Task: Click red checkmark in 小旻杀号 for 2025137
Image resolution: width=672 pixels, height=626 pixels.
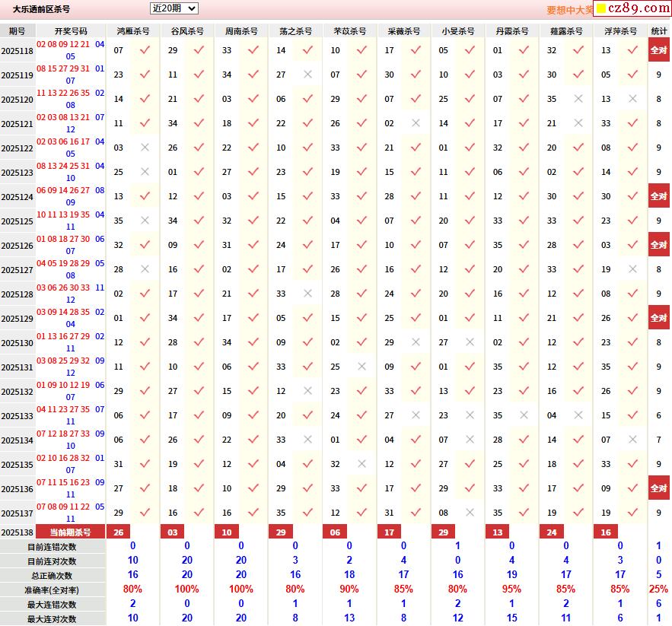Action: tap(470, 513)
